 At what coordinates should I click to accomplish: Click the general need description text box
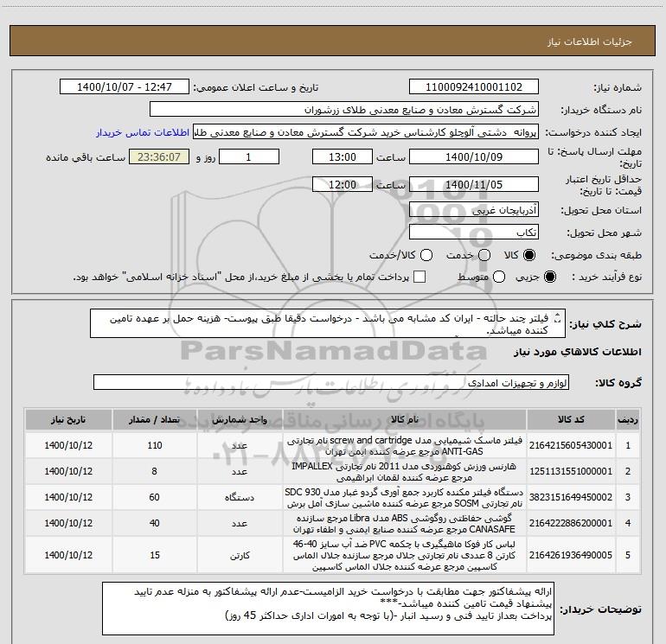click(x=328, y=323)
